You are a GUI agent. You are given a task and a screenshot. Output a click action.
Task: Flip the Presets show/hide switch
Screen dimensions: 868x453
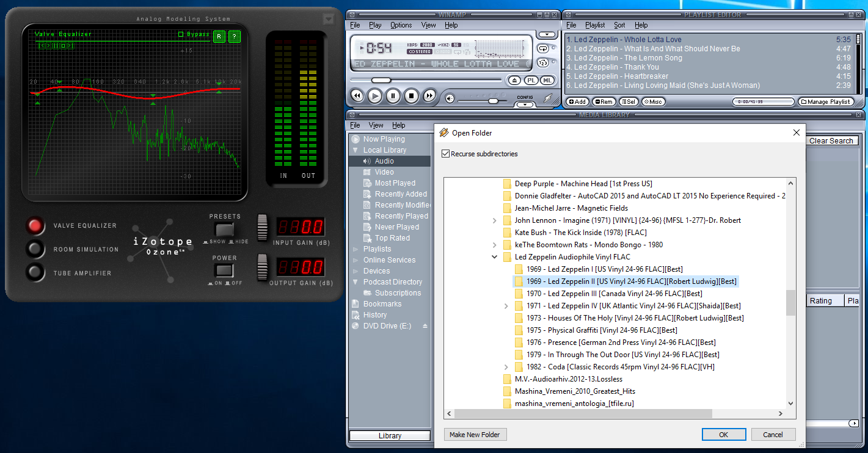pos(225,230)
